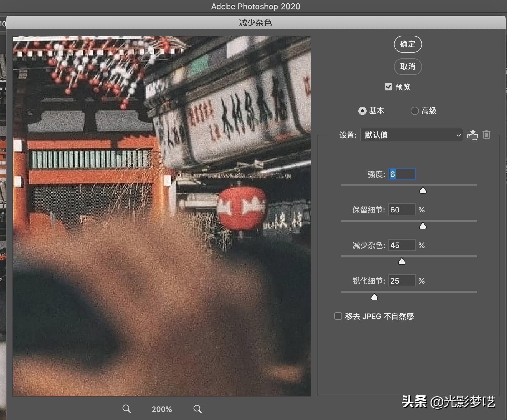This screenshot has height=420, width=507.
Task: Select the 高级 radio button
Action: click(x=415, y=111)
